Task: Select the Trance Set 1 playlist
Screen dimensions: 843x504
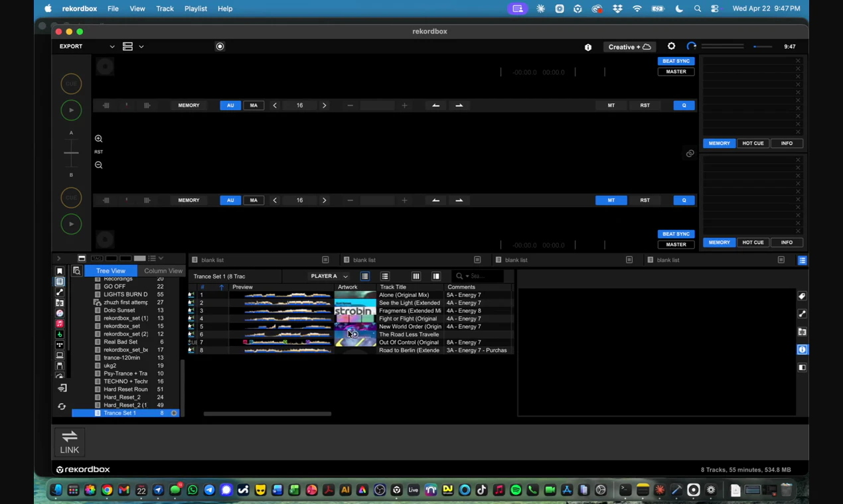Action: click(x=119, y=412)
